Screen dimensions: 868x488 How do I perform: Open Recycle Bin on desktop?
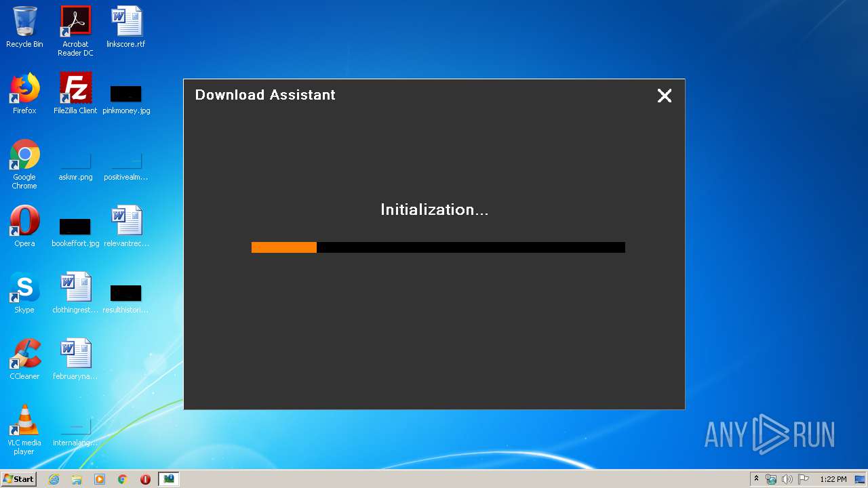tap(24, 27)
